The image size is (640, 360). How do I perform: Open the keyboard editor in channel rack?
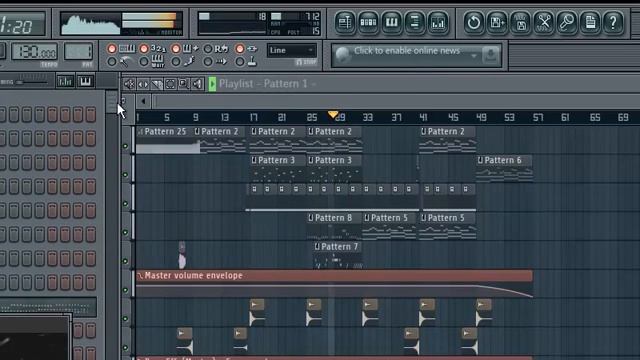tap(85, 82)
